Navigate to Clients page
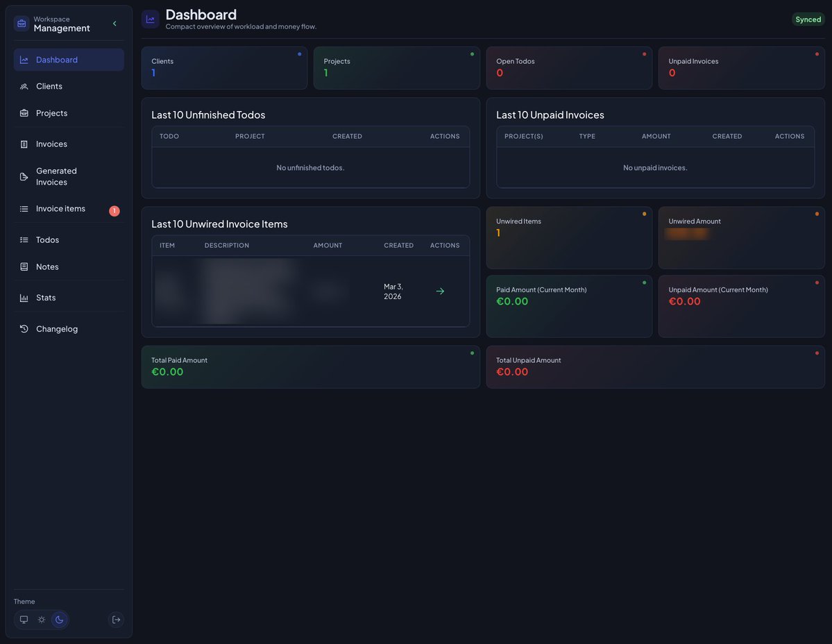This screenshot has width=832, height=644. coord(69,87)
